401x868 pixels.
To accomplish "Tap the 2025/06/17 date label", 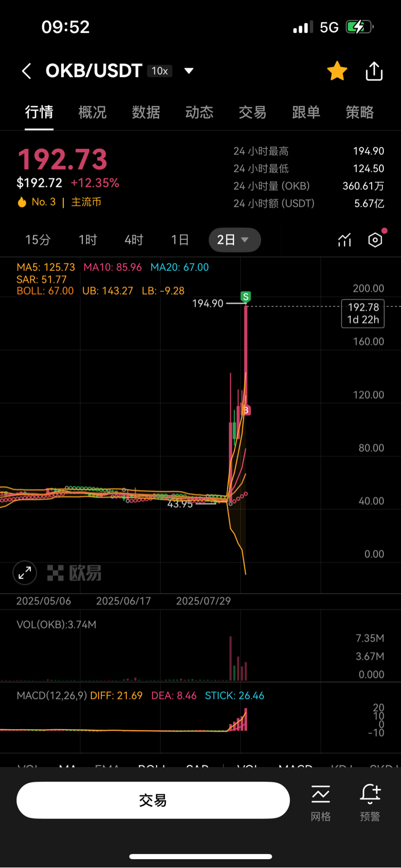I will coord(123,601).
